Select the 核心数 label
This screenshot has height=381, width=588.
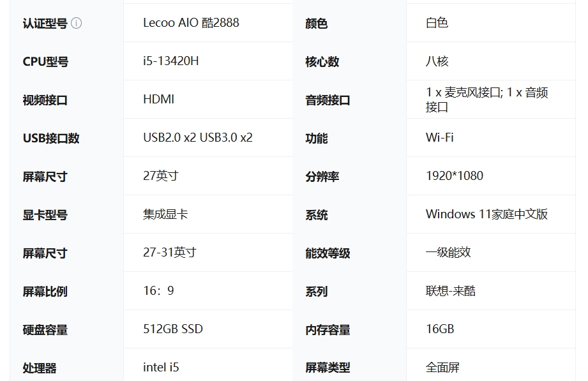(x=322, y=61)
